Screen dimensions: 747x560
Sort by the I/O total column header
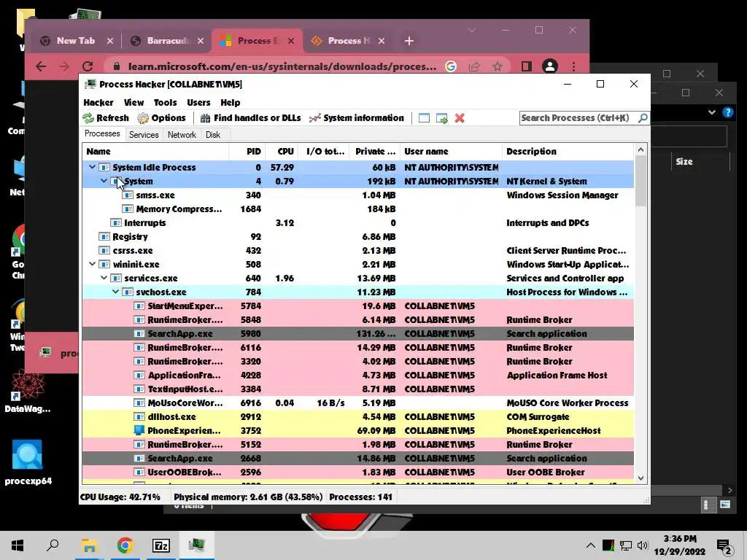[324, 152]
